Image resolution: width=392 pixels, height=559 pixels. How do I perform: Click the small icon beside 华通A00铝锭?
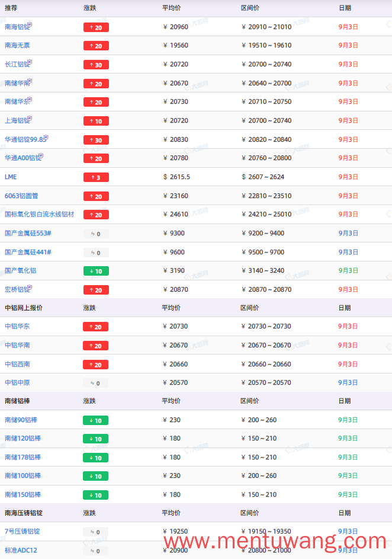[41, 155]
